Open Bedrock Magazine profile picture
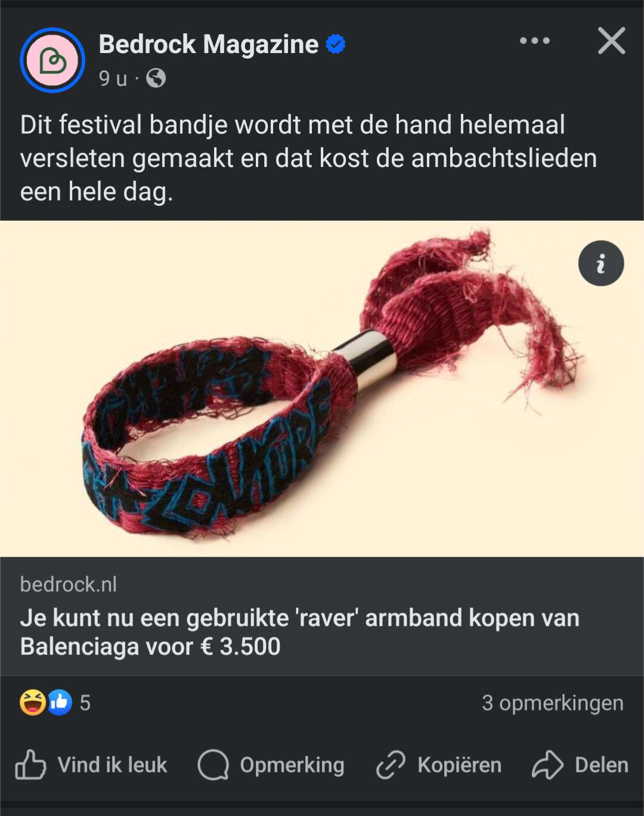The width and height of the screenshot is (644, 816). [52, 60]
